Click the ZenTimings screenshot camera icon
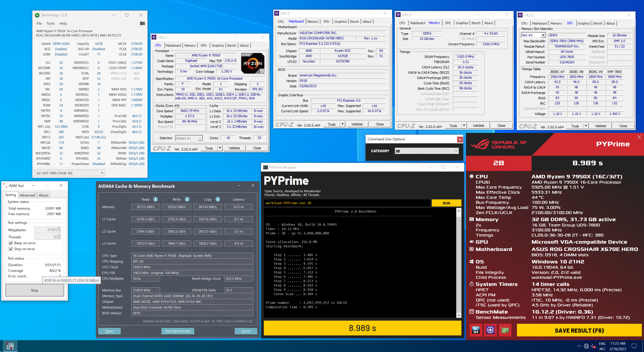This screenshot has width=644, height=352. pyautogui.click(x=142, y=23)
